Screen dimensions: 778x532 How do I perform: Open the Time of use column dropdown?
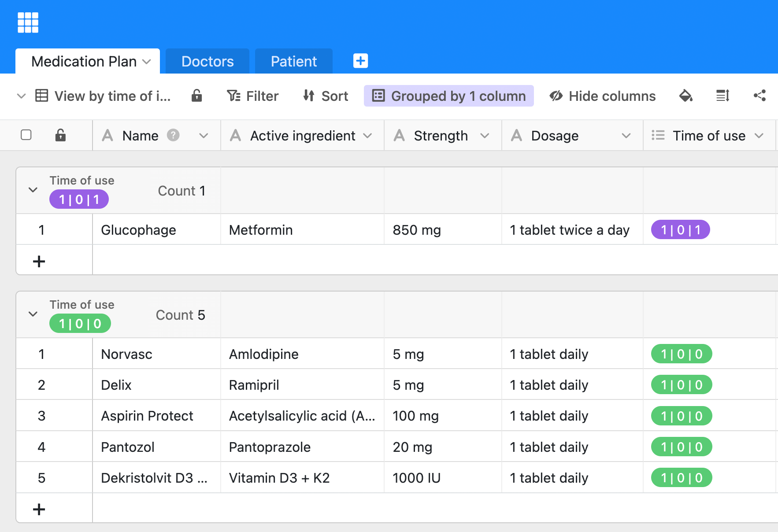759,136
